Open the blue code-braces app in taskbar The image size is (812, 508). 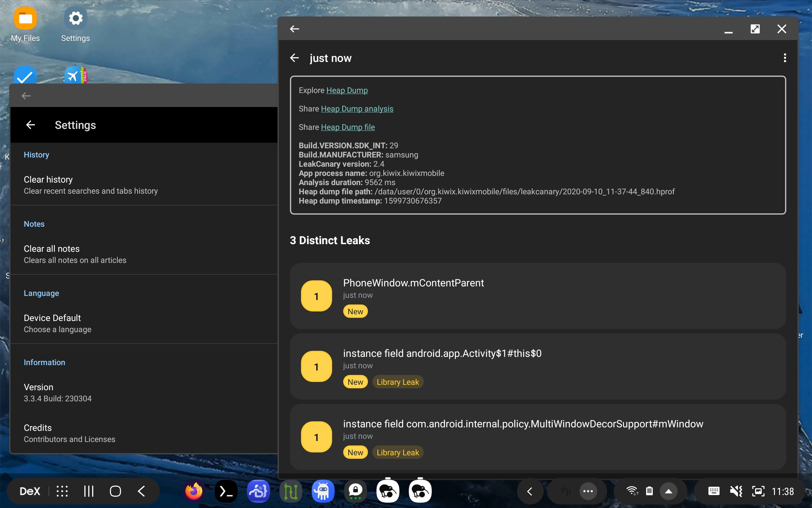click(x=259, y=491)
